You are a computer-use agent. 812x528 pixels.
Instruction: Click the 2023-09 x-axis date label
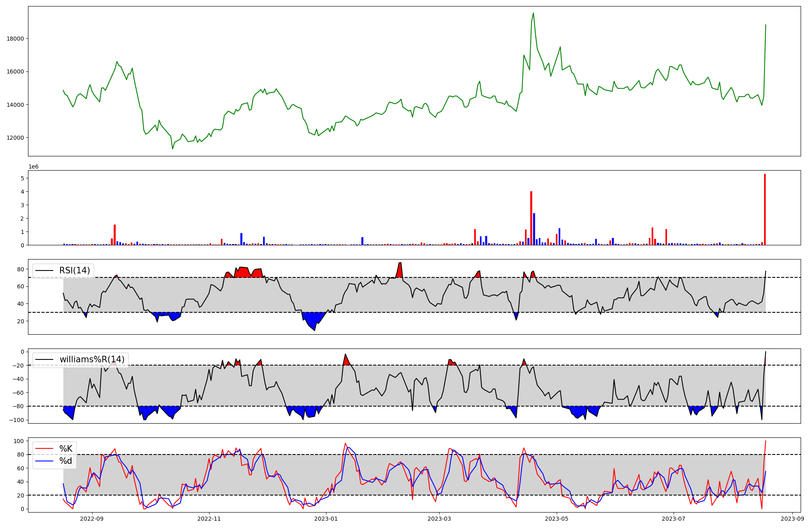click(793, 519)
